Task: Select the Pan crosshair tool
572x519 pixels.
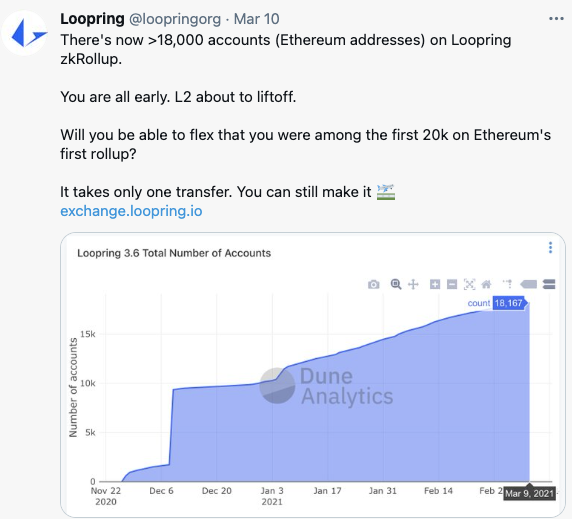Action: pos(413,284)
